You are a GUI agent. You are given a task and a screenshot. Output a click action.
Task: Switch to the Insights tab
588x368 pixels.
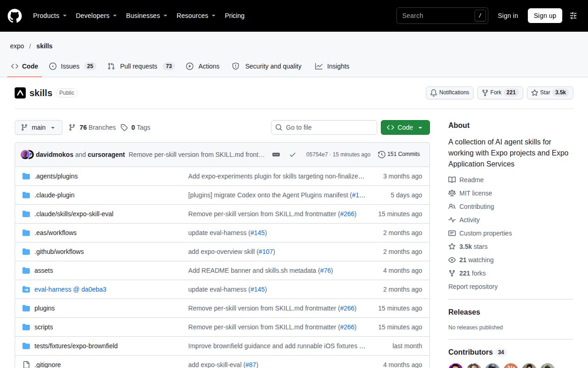(332, 66)
